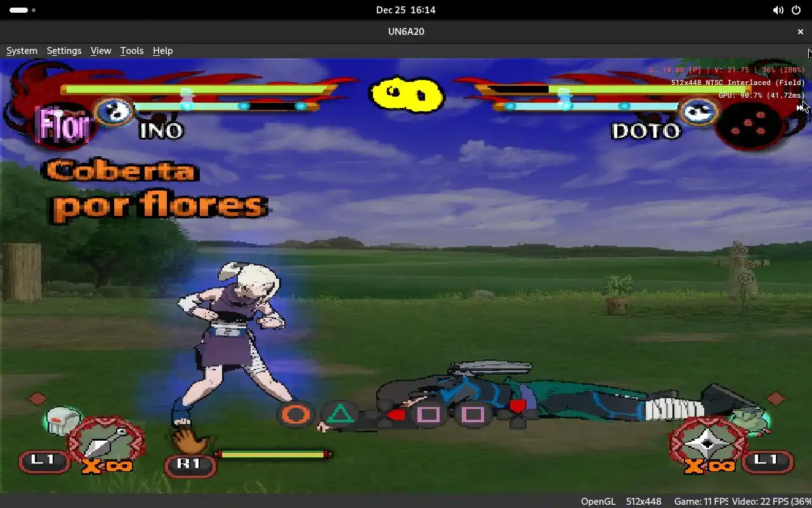
Task: Click the green triangle button prompt
Action: (340, 415)
